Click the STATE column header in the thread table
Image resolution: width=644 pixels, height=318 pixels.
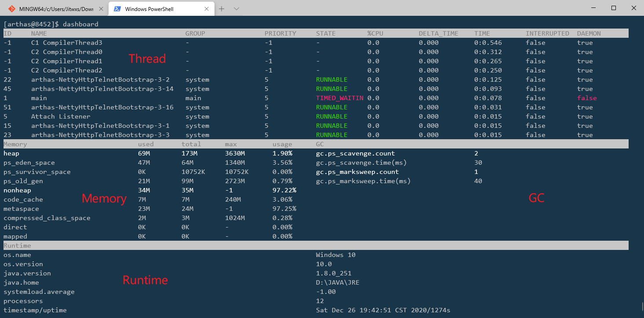pyautogui.click(x=325, y=33)
